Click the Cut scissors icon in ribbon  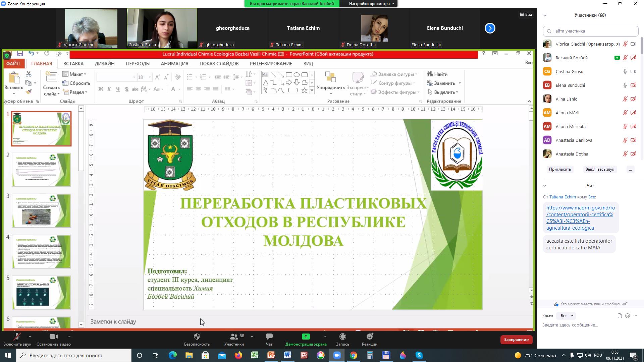click(29, 74)
